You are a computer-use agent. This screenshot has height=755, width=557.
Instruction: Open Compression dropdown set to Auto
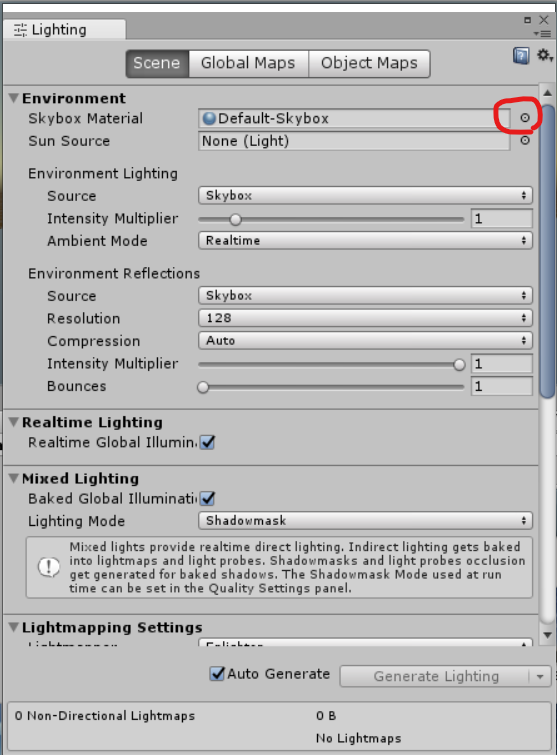[365, 340]
